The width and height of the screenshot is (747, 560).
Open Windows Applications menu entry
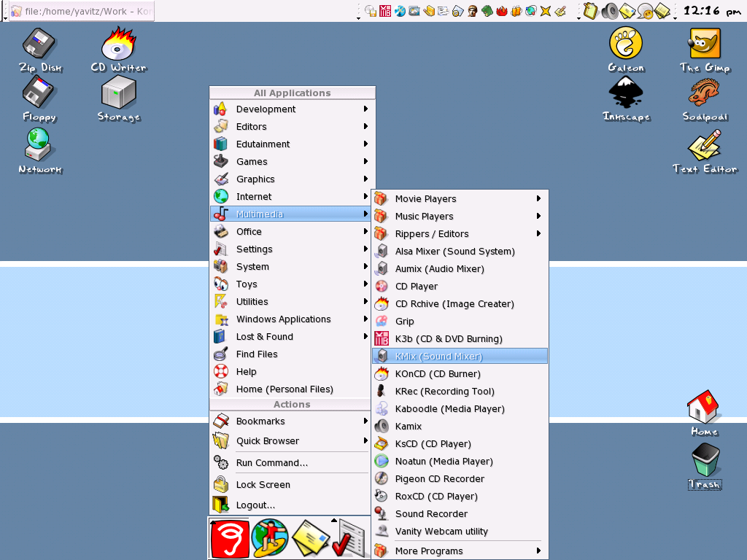tap(292, 319)
